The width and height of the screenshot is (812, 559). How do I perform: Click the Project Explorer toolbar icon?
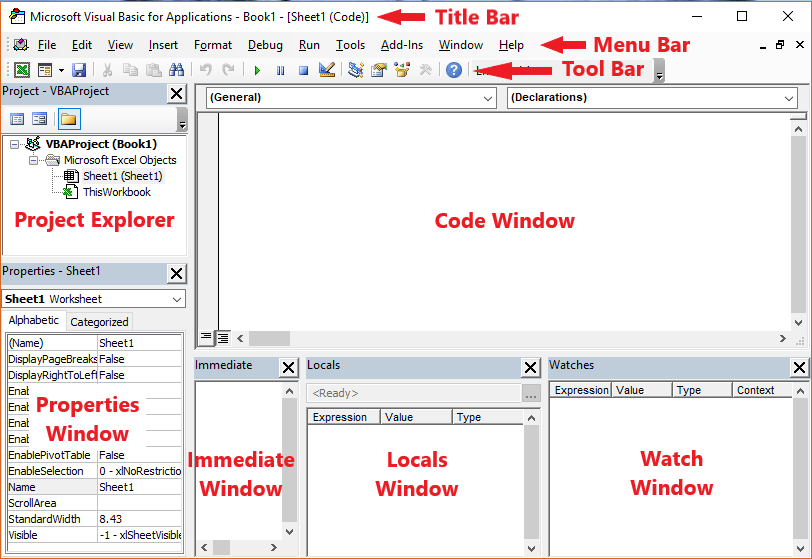(x=356, y=69)
